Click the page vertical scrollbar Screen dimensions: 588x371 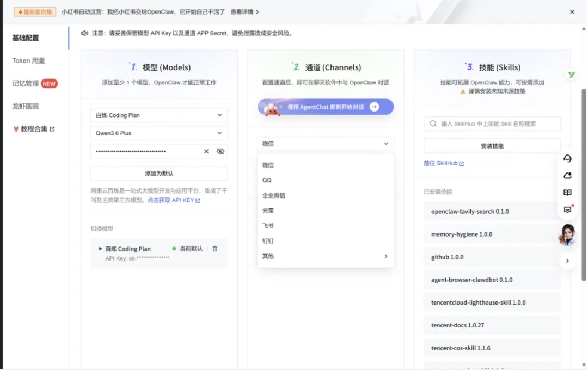tap(584, 185)
